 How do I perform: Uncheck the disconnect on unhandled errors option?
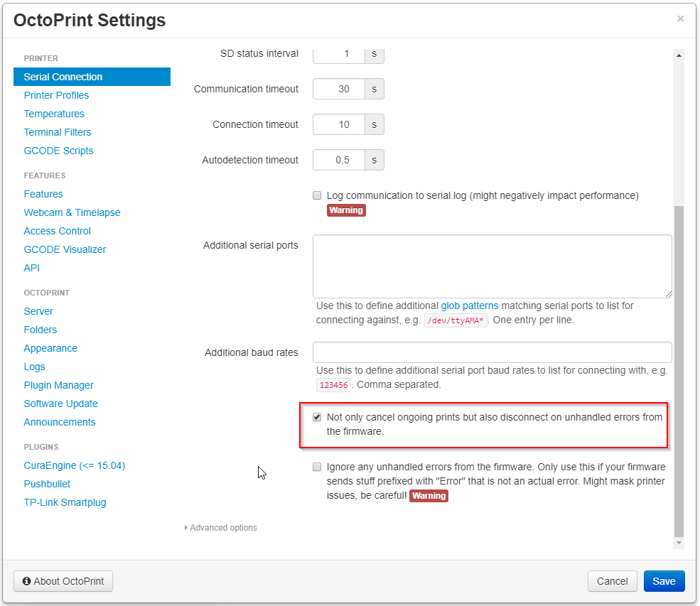(x=316, y=417)
